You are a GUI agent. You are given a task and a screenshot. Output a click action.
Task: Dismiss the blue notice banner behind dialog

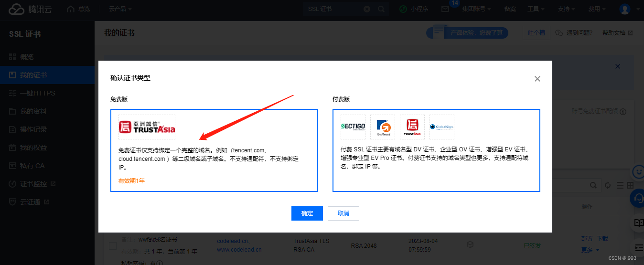(618, 66)
